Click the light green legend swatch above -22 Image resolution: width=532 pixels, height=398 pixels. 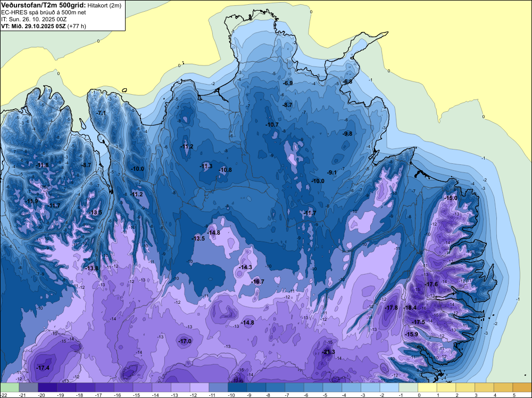tap(10, 387)
